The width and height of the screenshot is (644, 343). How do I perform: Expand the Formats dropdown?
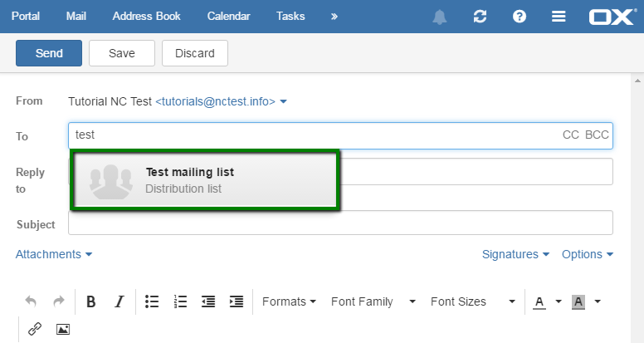289,301
